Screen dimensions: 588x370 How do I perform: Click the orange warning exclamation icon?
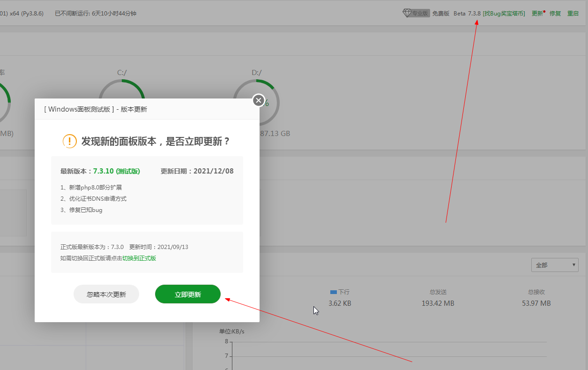69,141
